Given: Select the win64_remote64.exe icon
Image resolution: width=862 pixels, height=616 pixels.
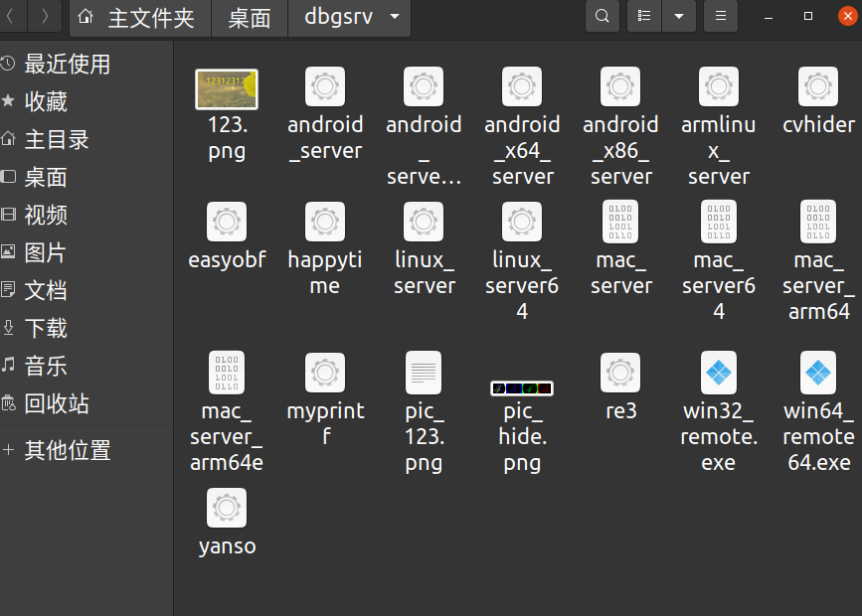Looking at the screenshot, I should (818, 373).
